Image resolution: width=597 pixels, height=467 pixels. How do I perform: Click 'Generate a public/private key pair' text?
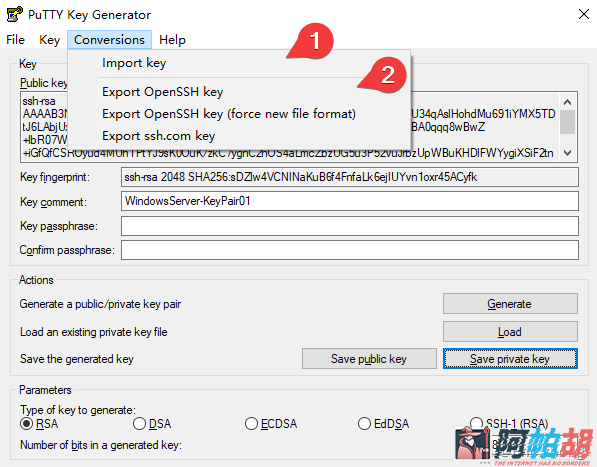click(x=100, y=304)
